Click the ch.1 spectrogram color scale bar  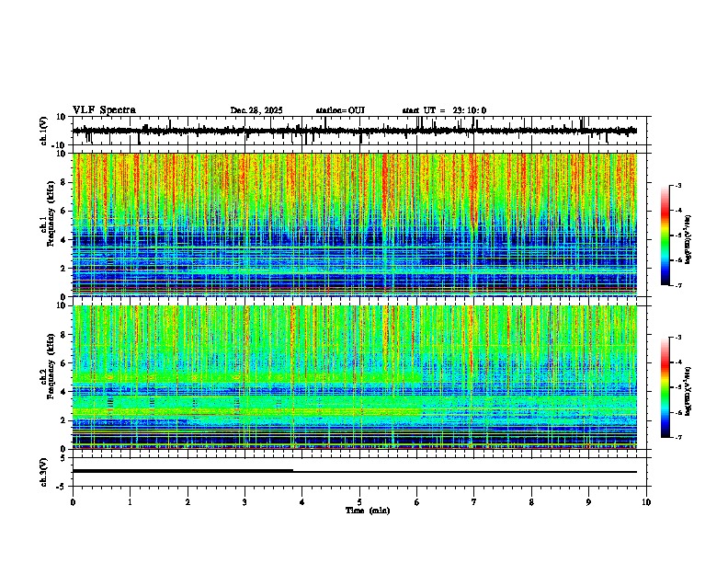[x=665, y=236]
